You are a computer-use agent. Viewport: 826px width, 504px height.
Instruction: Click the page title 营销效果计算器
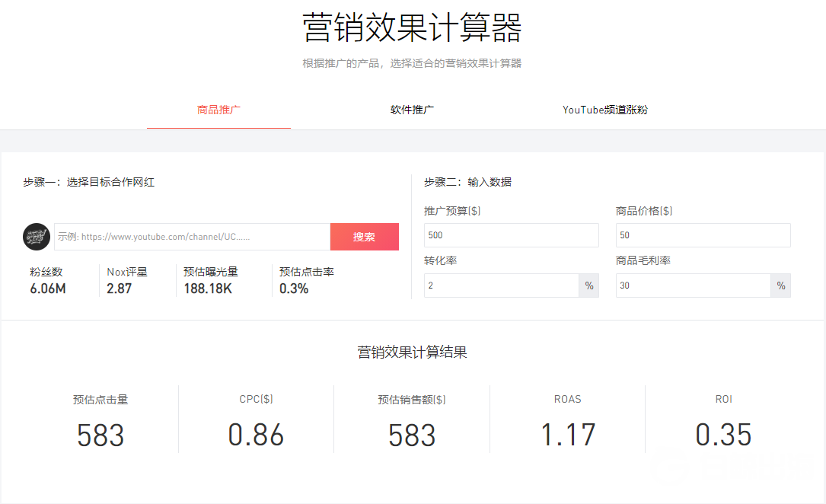413,27
